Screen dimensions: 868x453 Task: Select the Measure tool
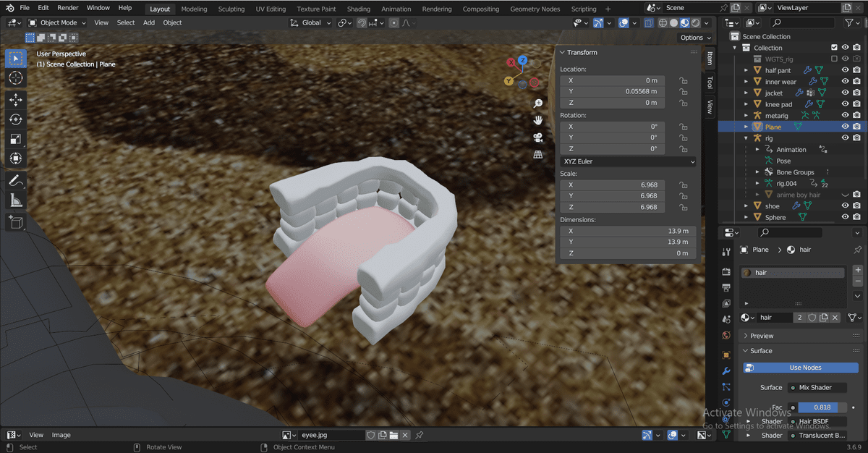16,200
